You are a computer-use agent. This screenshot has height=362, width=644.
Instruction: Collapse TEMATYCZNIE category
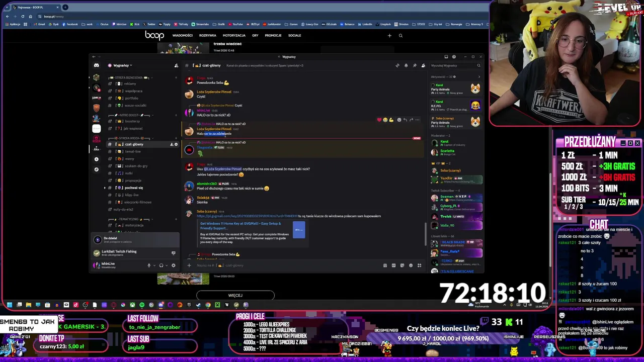pyautogui.click(x=130, y=219)
